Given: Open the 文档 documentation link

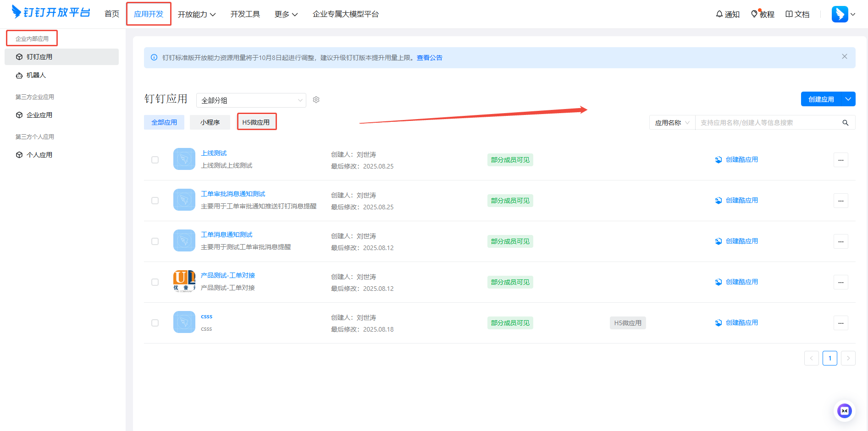Looking at the screenshot, I should (797, 14).
